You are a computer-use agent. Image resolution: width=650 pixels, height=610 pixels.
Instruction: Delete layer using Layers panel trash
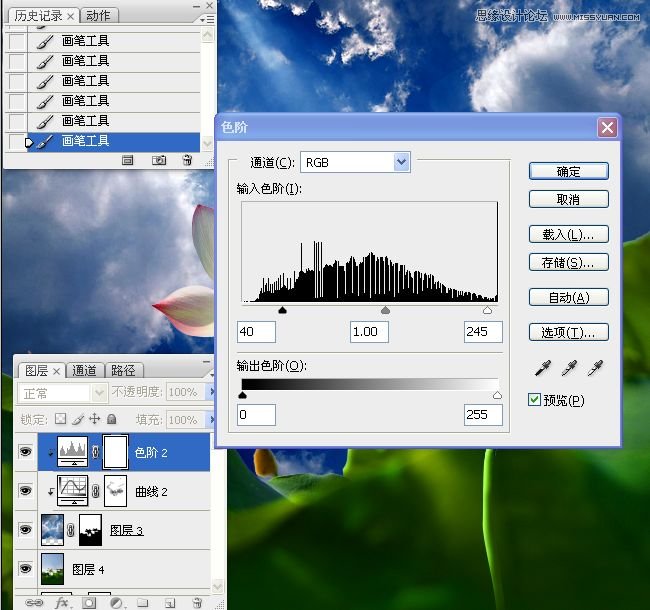click(197, 603)
